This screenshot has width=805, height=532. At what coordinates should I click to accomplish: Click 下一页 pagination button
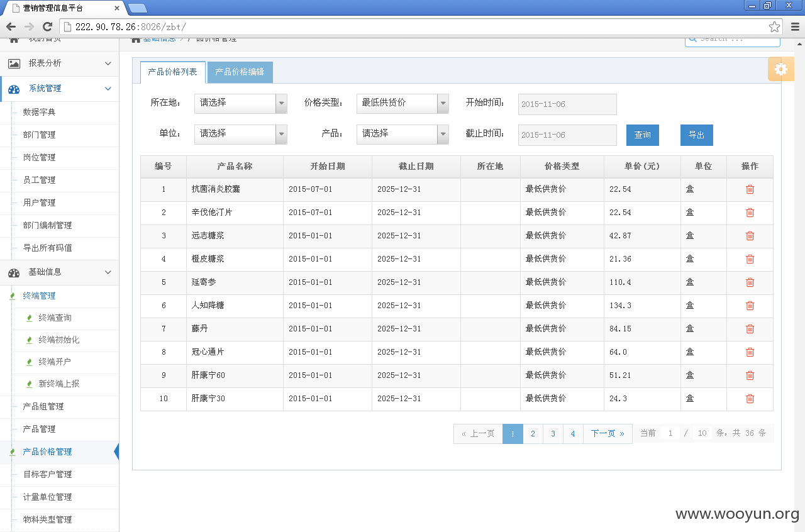[x=608, y=434]
